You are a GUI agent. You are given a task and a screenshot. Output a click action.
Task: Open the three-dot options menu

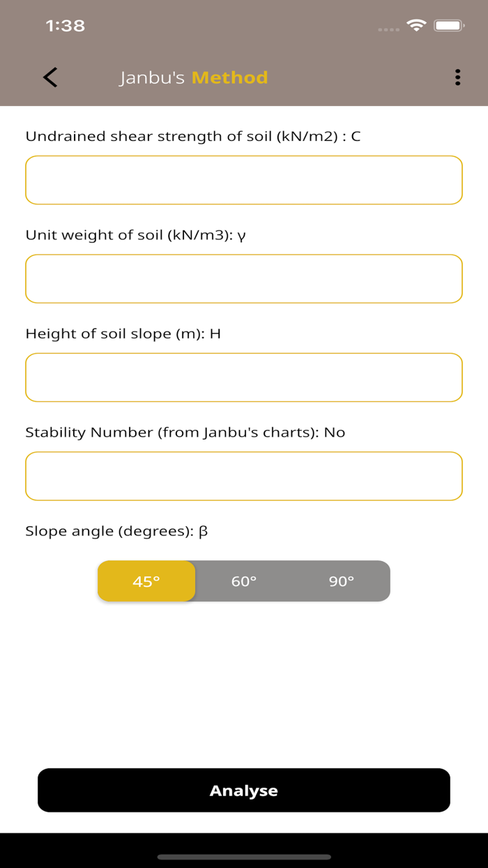click(x=457, y=77)
